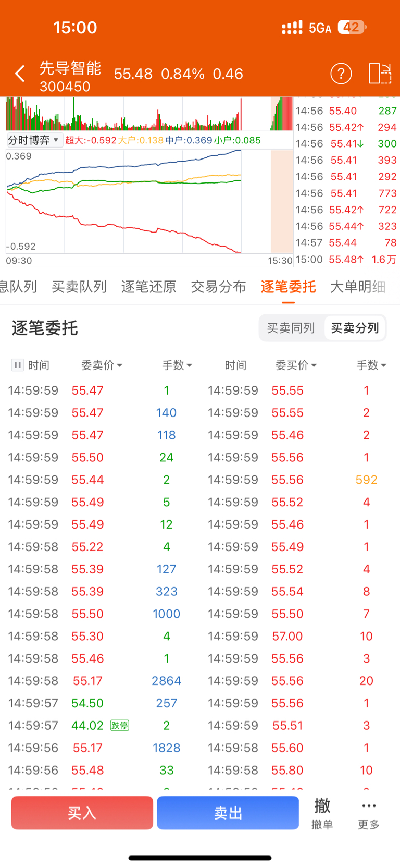Viewport: 400px width, 868px height.
Task: Select tick row 14:57 55.44 78
Action: [346, 242]
